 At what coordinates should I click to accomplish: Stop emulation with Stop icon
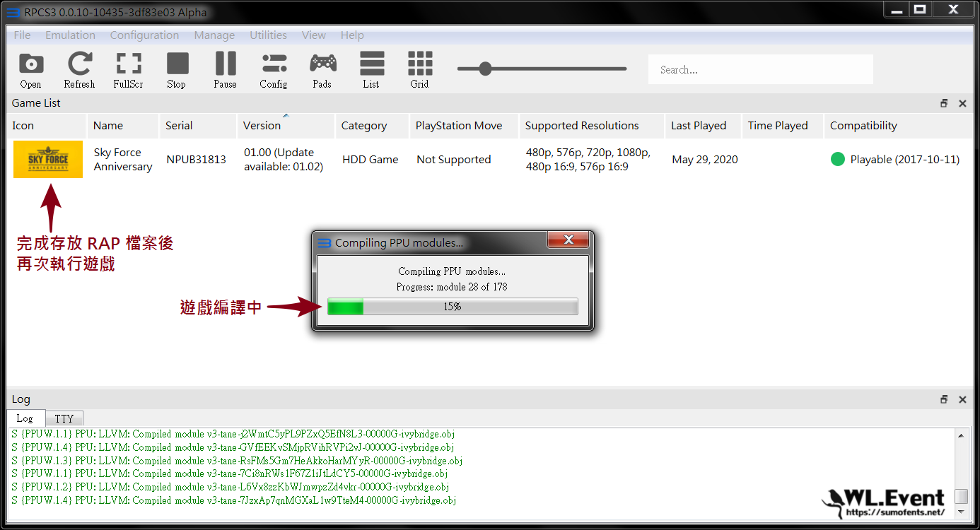177,70
